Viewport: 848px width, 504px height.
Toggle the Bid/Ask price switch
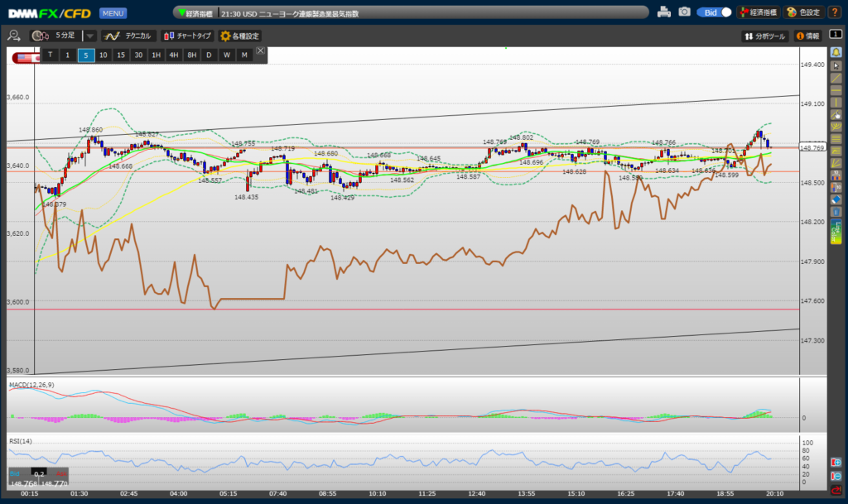click(x=715, y=12)
